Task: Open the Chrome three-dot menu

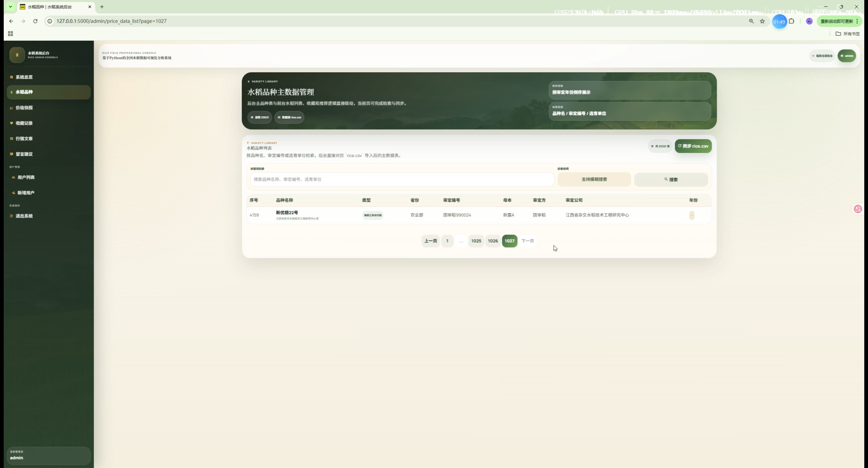Action: click(857, 21)
